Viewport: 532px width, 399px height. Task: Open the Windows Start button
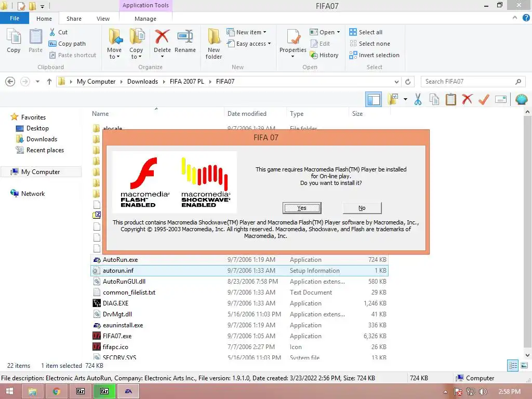click(x=9, y=392)
